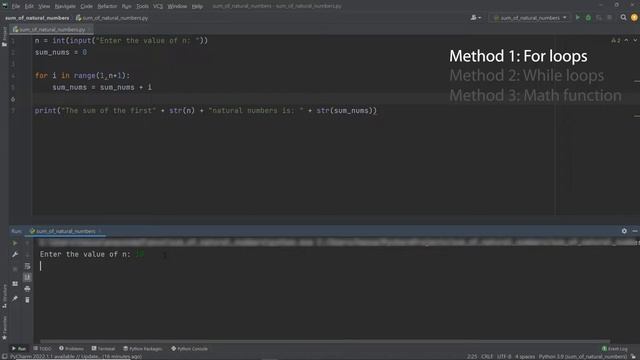Image resolution: width=640 pixels, height=360 pixels.
Task: Rerun the program in the Run panel
Action: tap(15, 243)
